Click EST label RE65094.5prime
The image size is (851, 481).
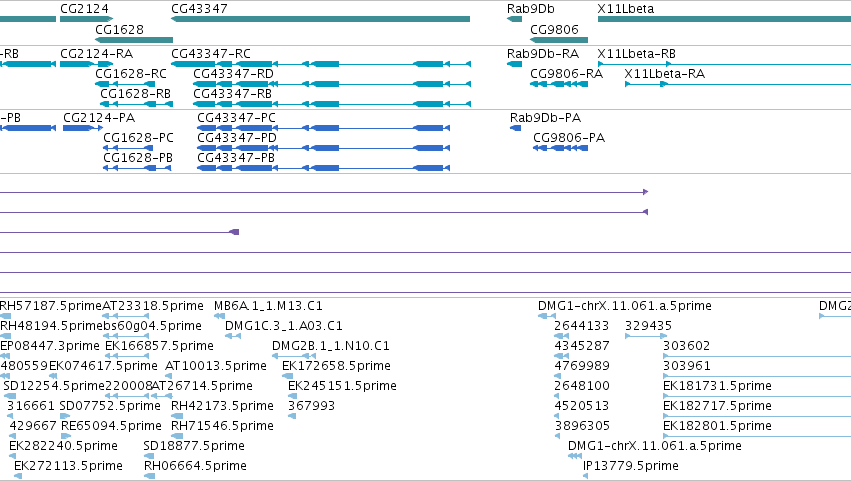point(111,426)
